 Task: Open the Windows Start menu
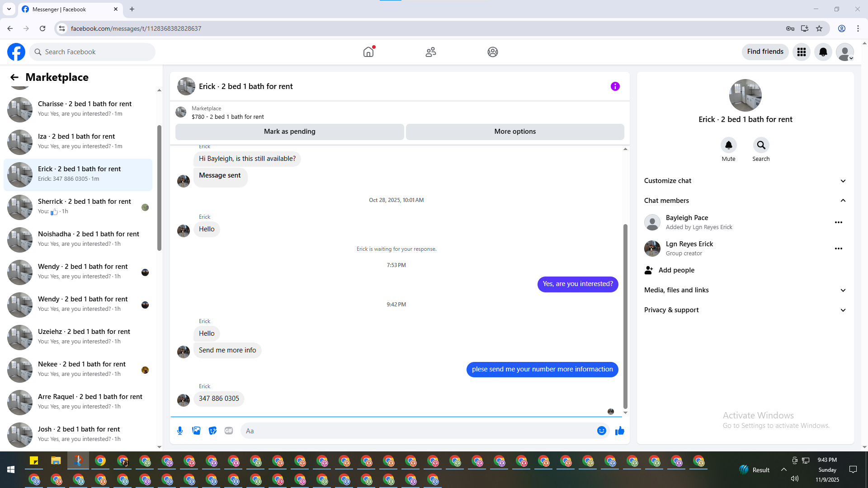click(11, 470)
